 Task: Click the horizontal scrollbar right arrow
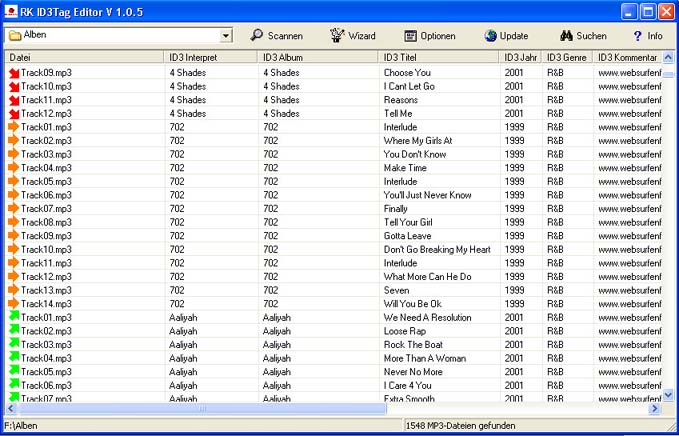(x=655, y=408)
